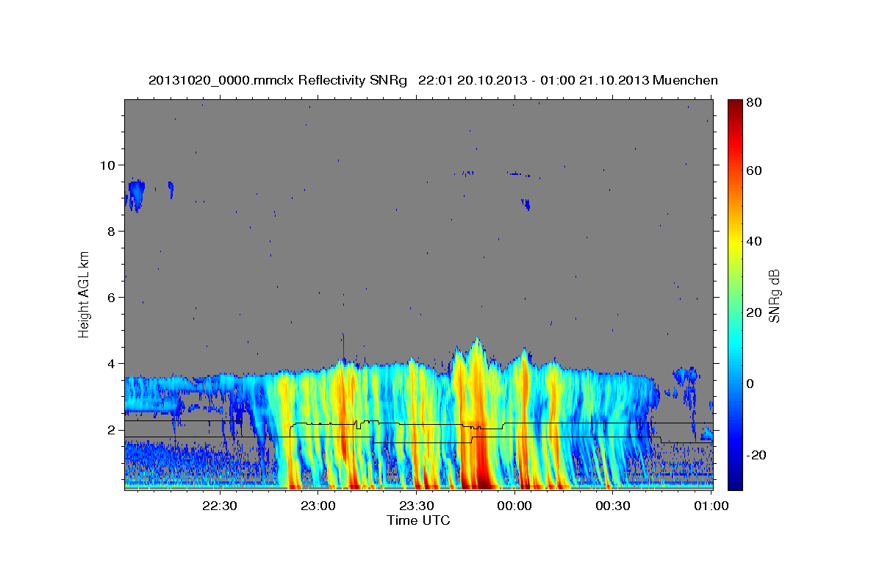Click the '22:30' time tick label
This screenshot has height=588, width=882.
(219, 506)
